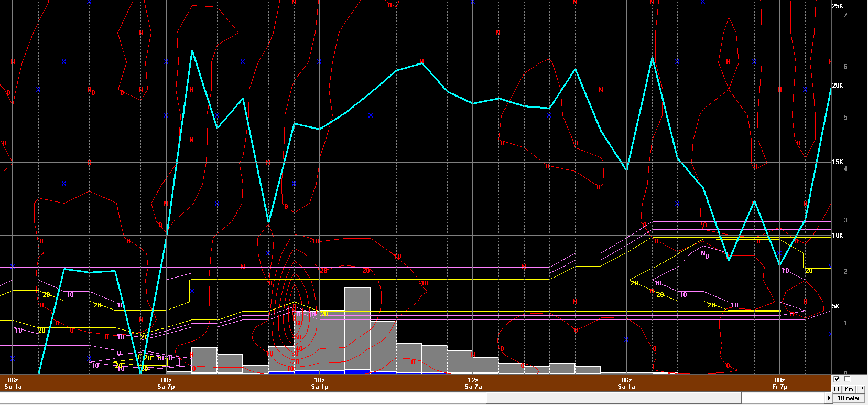Click the 20K altitude axis label
868x405 pixels.
pyautogui.click(x=838, y=86)
